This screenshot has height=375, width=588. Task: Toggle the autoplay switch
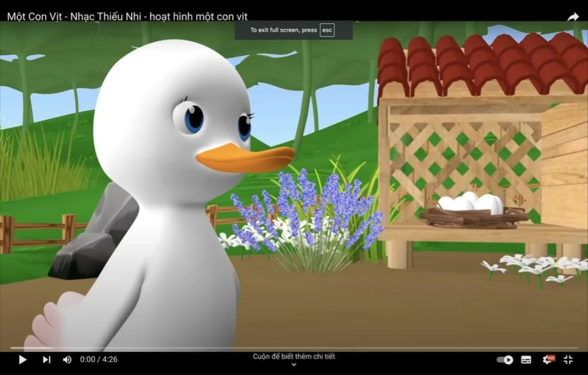point(505,359)
